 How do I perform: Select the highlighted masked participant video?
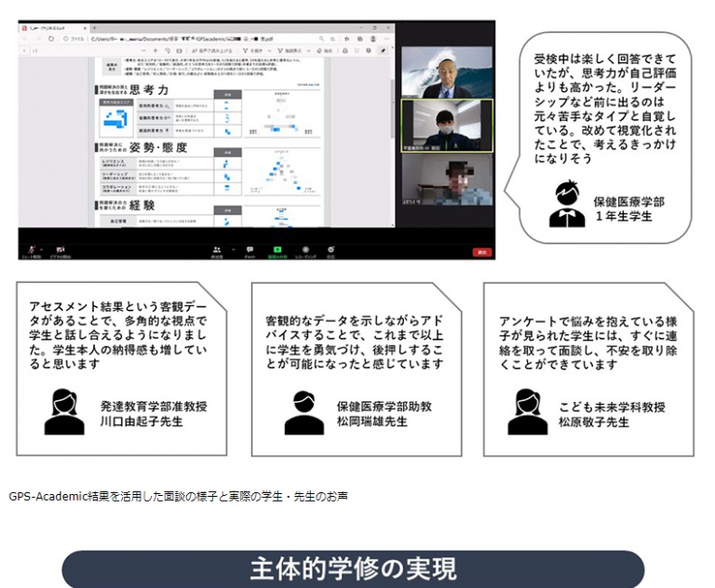point(447,126)
